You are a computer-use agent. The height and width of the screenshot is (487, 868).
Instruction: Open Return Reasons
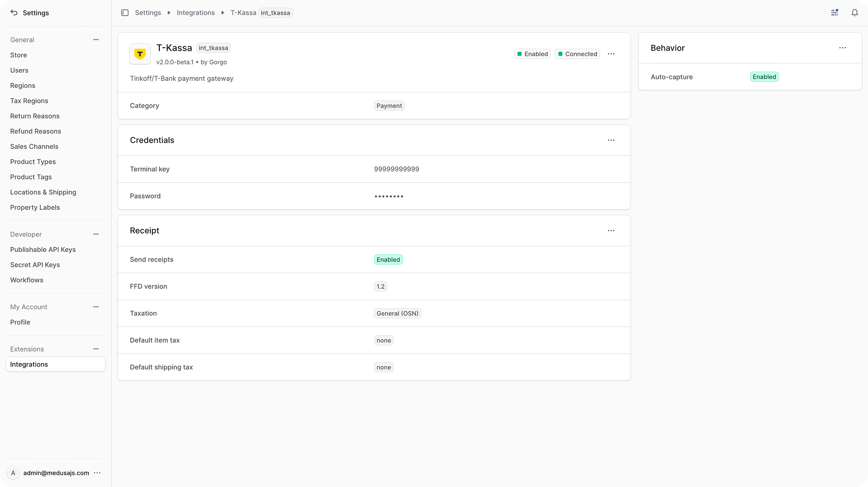(x=55, y=116)
